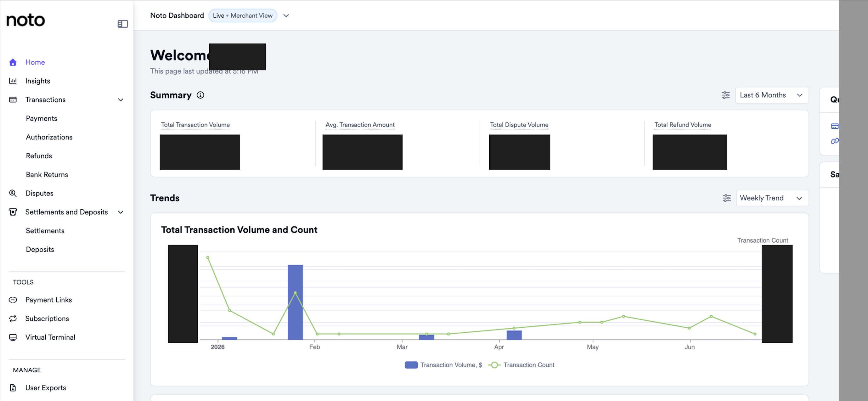This screenshot has height=401, width=868.
Task: Click the User Exports file icon
Action: 13,388
